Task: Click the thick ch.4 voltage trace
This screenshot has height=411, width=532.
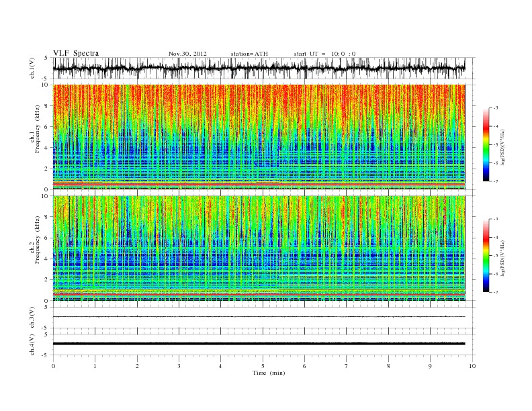Action: tap(259, 344)
